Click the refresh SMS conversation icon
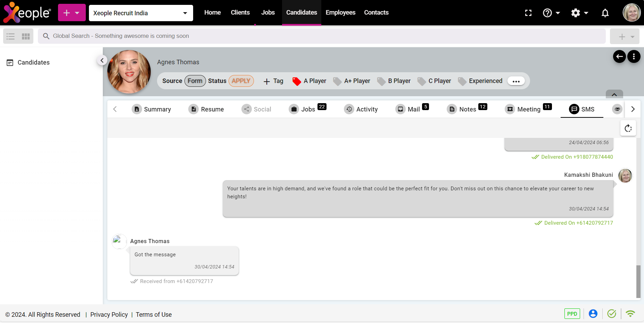The height and width of the screenshot is (323, 644). 628,129
